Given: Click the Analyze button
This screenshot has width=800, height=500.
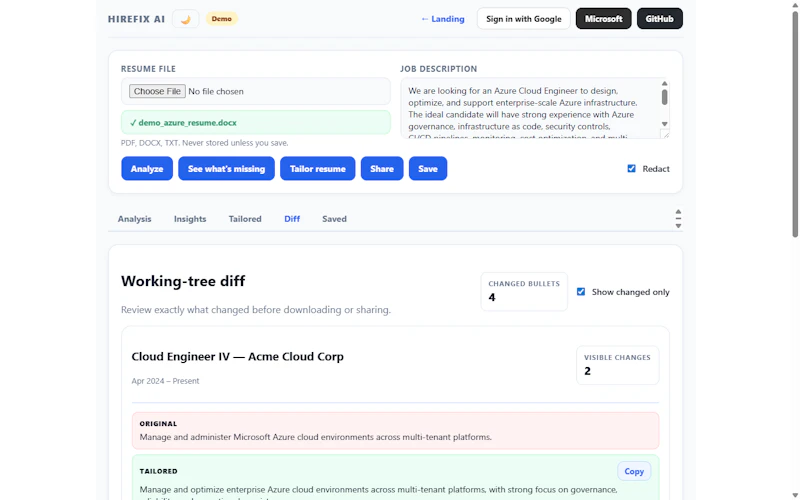Looking at the screenshot, I should (x=147, y=168).
